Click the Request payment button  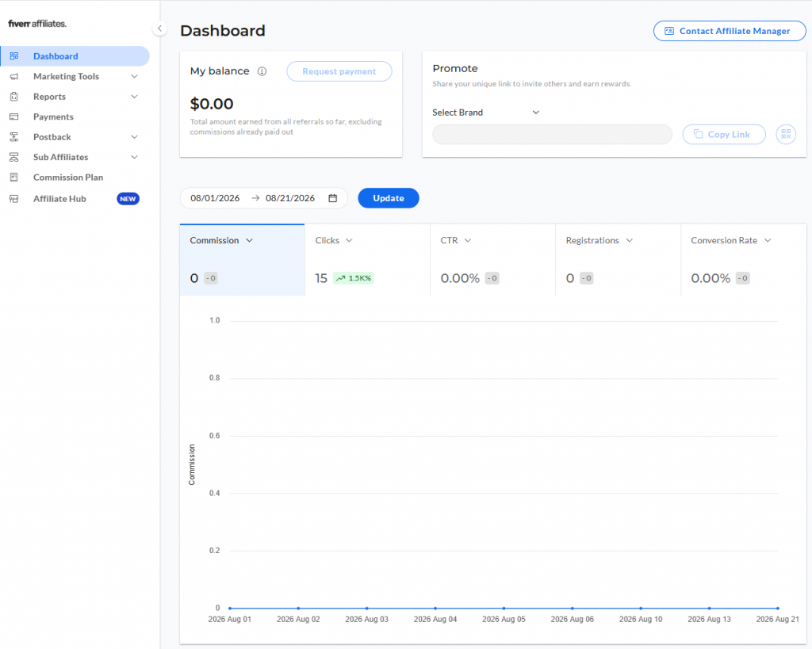tap(339, 71)
